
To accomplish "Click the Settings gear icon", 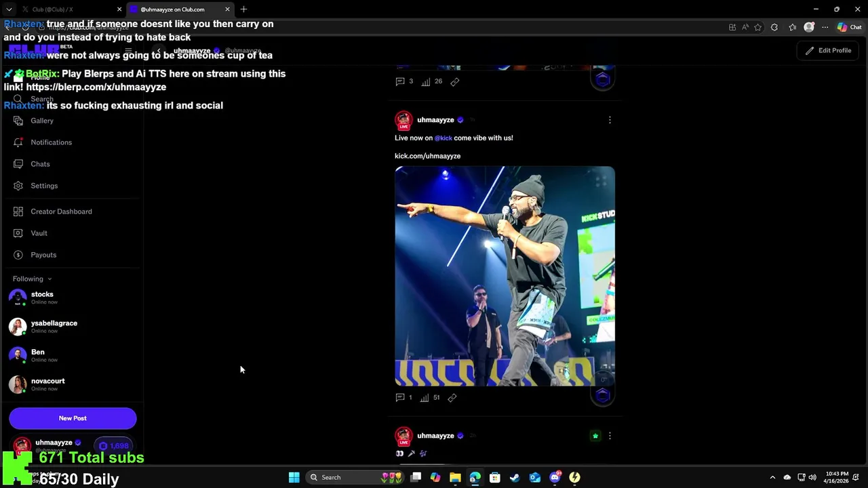I will tap(18, 186).
